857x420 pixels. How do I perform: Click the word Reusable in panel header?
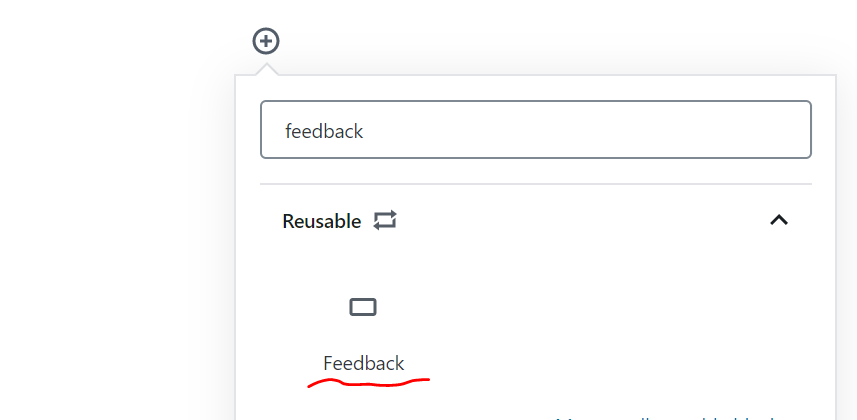click(322, 221)
